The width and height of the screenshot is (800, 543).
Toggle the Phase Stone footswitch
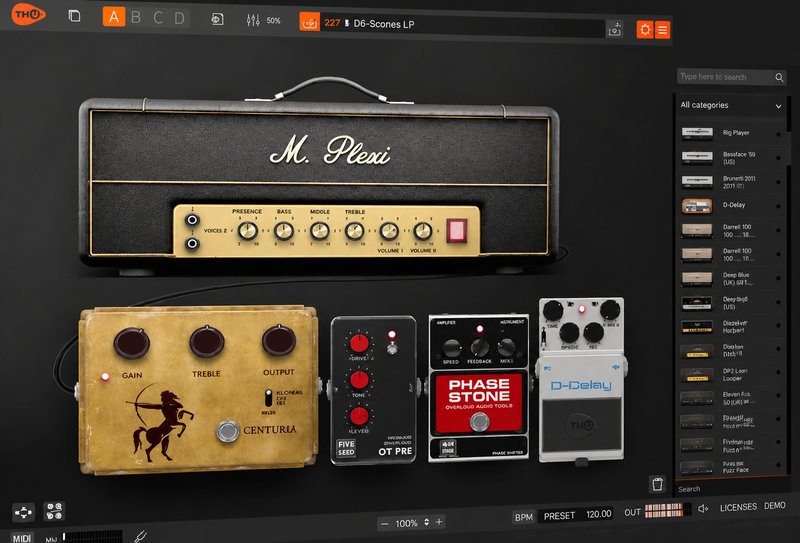[x=479, y=422]
